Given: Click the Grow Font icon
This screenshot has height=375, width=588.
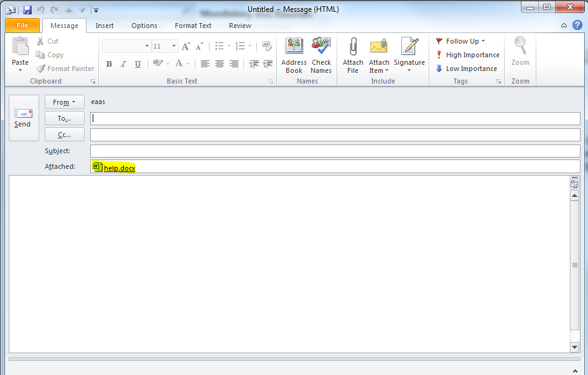Looking at the screenshot, I should point(186,46).
